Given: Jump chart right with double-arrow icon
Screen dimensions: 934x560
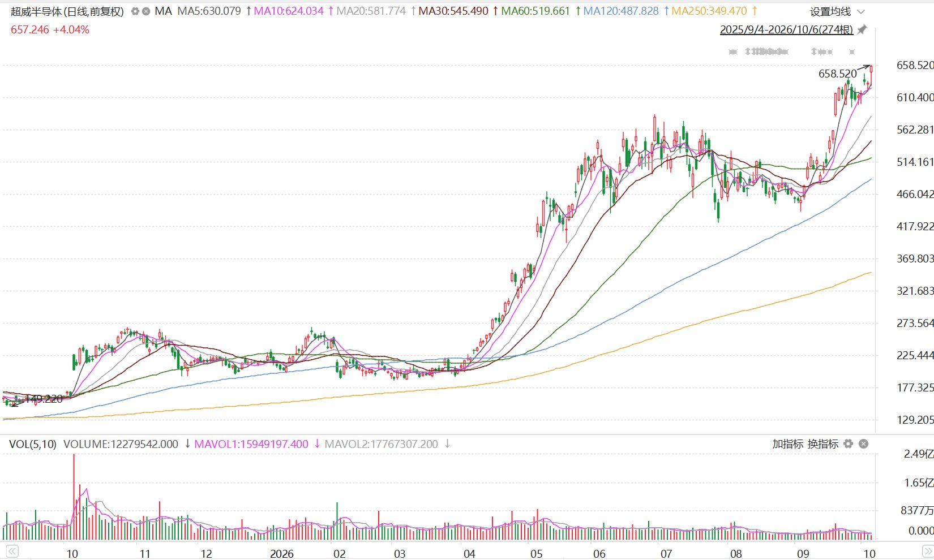Looking at the screenshot, I should 928,551.
